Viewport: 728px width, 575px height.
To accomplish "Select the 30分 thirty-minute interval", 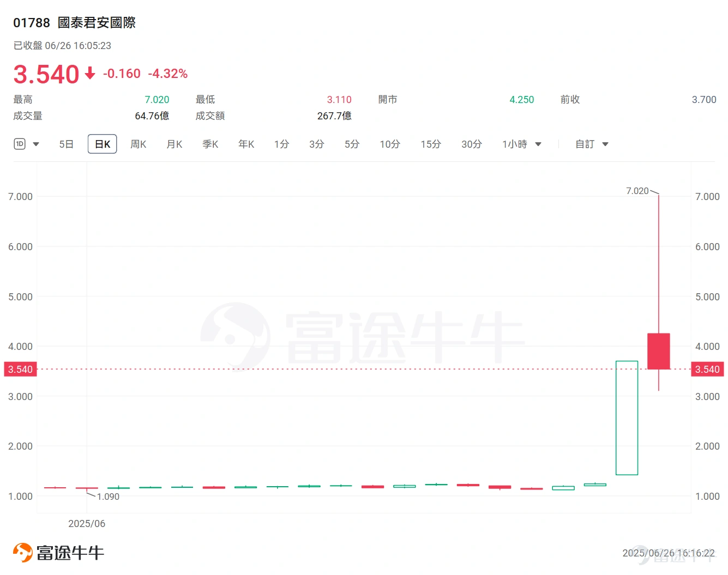I will (471, 144).
